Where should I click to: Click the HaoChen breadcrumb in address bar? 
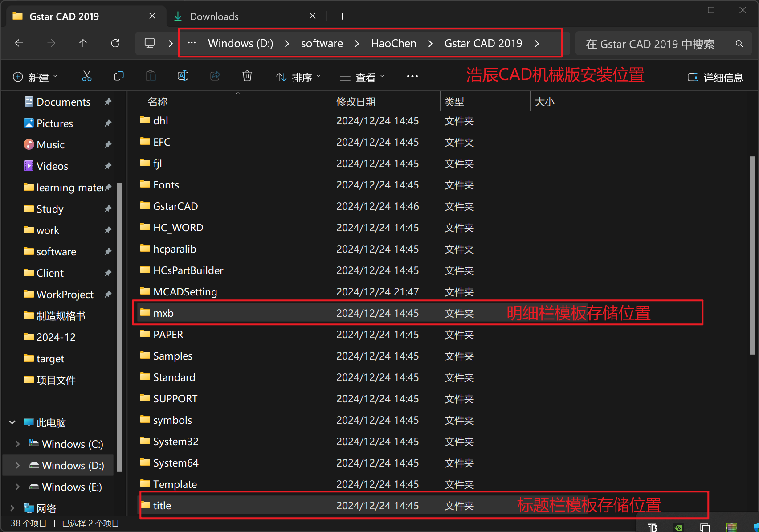[394, 43]
